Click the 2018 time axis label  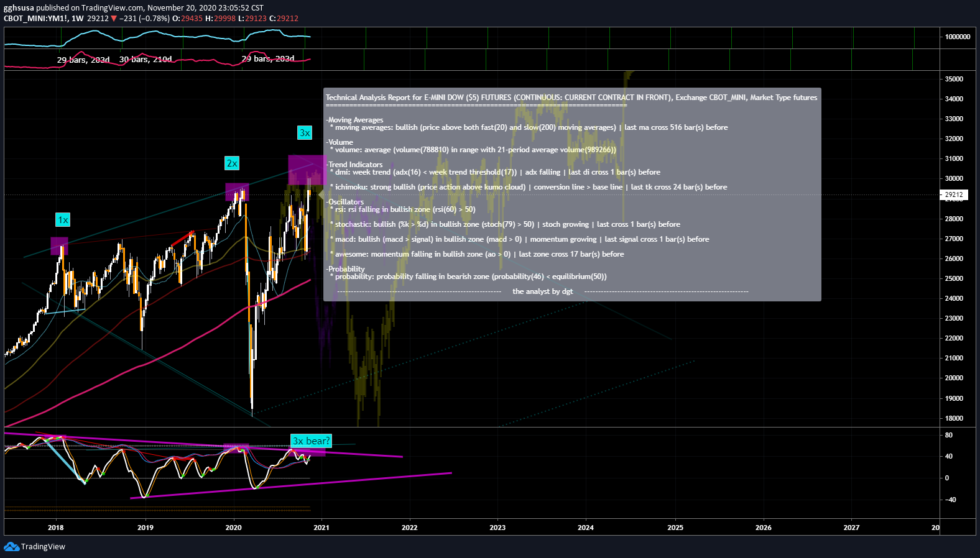point(56,528)
